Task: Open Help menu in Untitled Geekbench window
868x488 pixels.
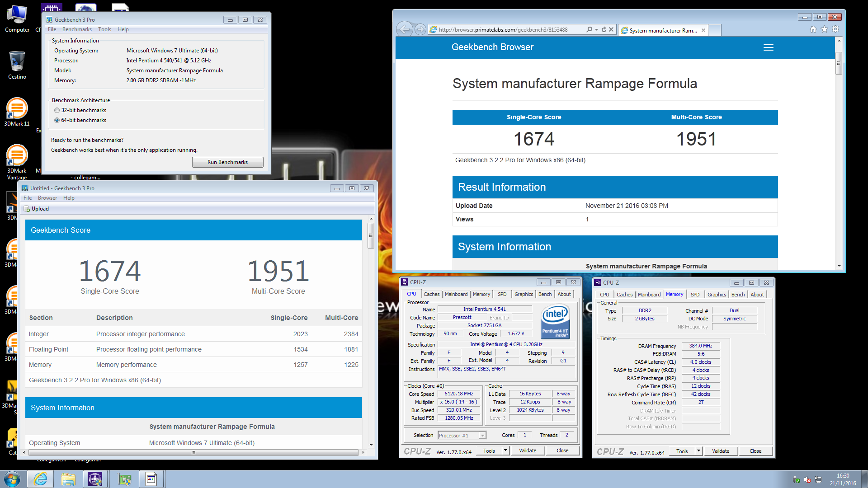Action: pyautogui.click(x=69, y=198)
